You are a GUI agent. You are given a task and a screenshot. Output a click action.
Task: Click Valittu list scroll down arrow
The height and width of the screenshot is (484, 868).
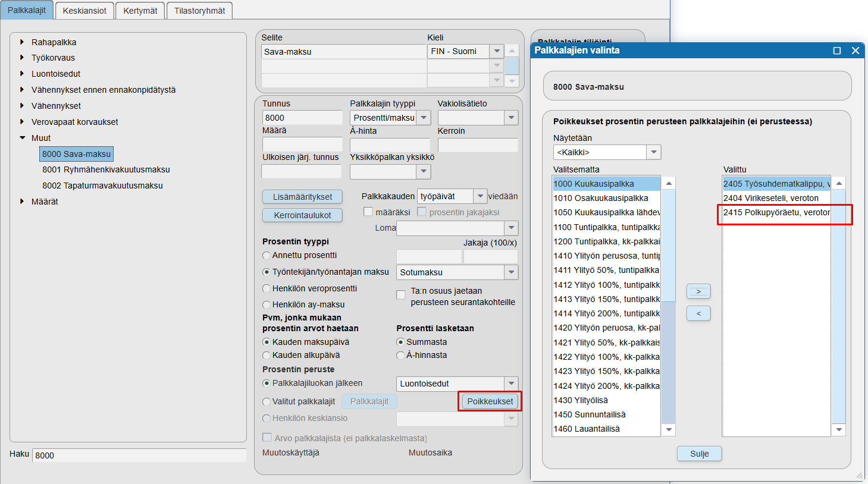(x=839, y=429)
